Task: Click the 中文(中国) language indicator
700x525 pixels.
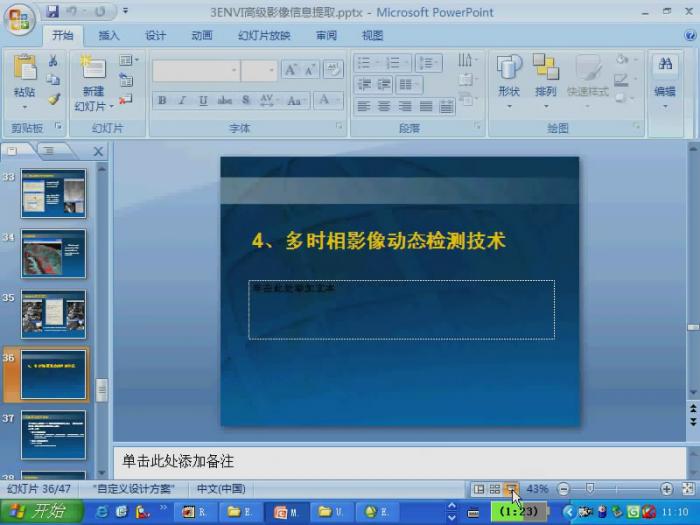Action: [220, 489]
